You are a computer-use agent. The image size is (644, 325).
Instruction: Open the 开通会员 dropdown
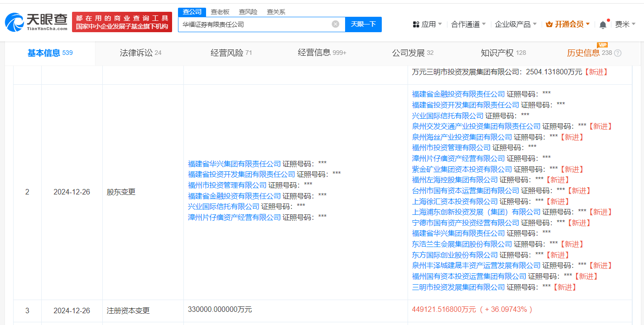[x=568, y=24]
